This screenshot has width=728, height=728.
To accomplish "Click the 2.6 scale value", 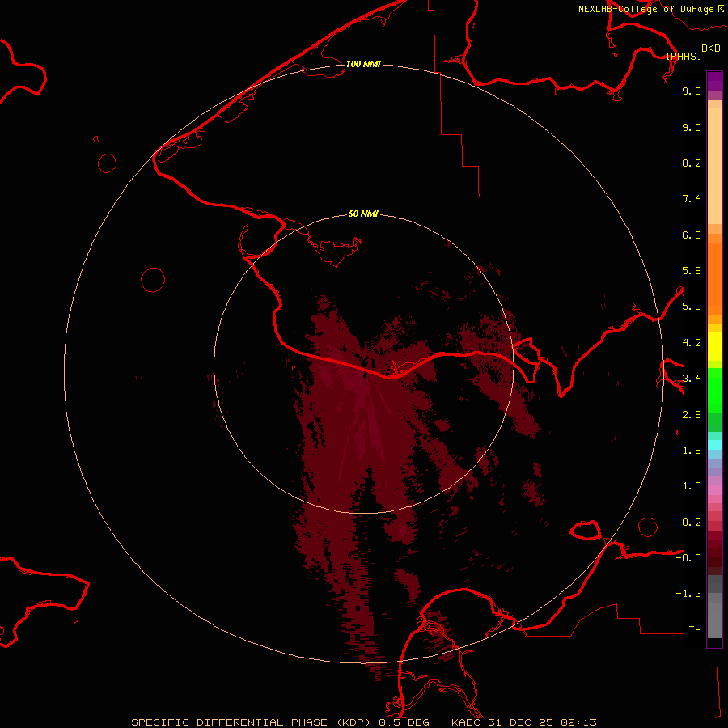I will coord(692,415).
